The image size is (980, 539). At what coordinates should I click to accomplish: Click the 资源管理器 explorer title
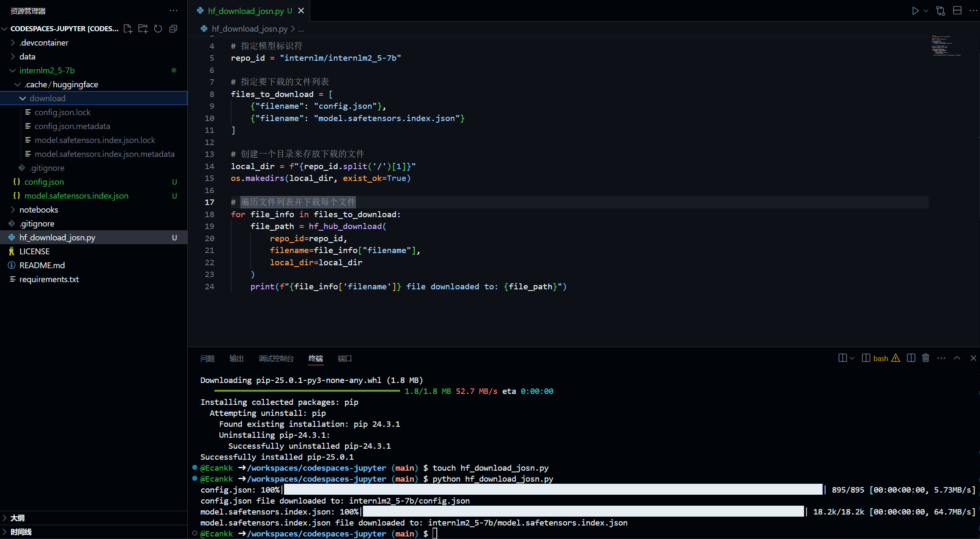pyautogui.click(x=28, y=11)
